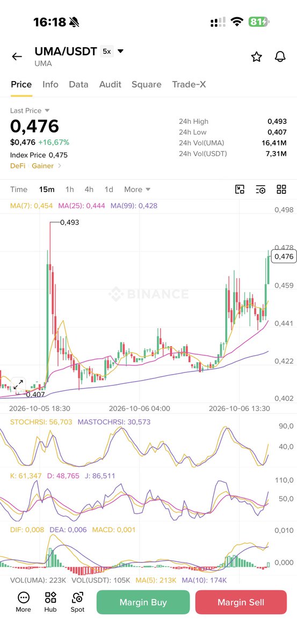Select the 4h chart interval

point(89,189)
